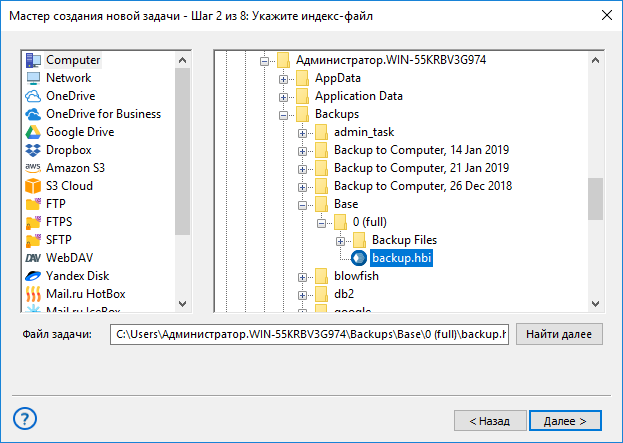Click folder tree vertical scrollbar thumb
The image size is (623, 443).
[x=595, y=199]
